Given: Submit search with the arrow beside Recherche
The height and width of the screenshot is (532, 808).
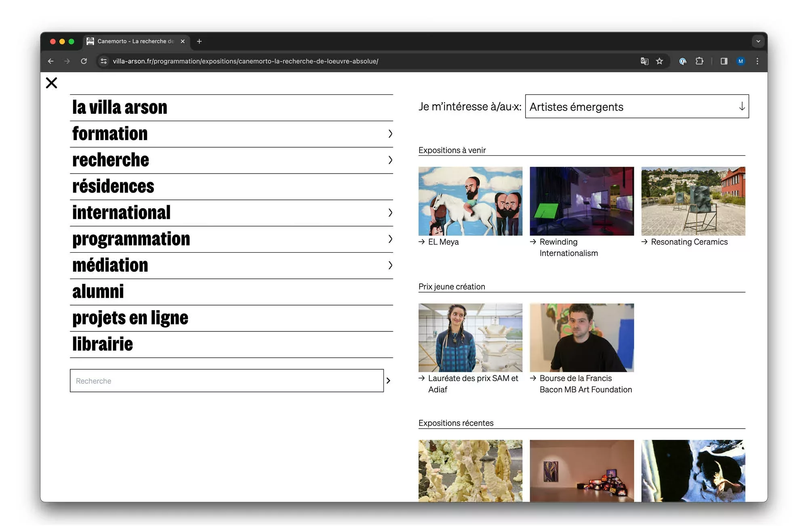Looking at the screenshot, I should point(388,381).
